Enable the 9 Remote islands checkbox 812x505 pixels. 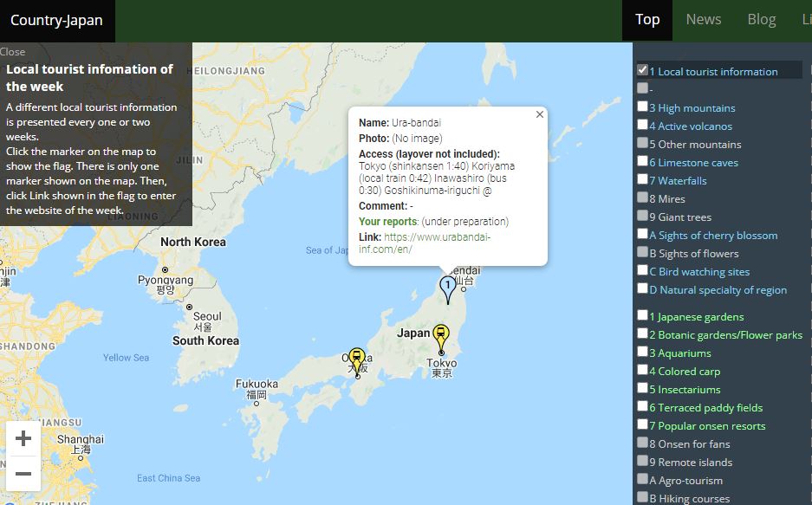pyautogui.click(x=641, y=460)
